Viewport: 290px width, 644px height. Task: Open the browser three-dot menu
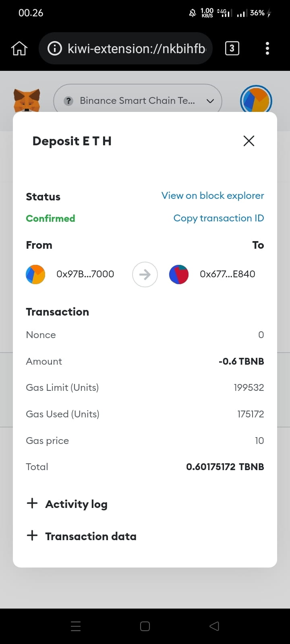[x=267, y=49]
